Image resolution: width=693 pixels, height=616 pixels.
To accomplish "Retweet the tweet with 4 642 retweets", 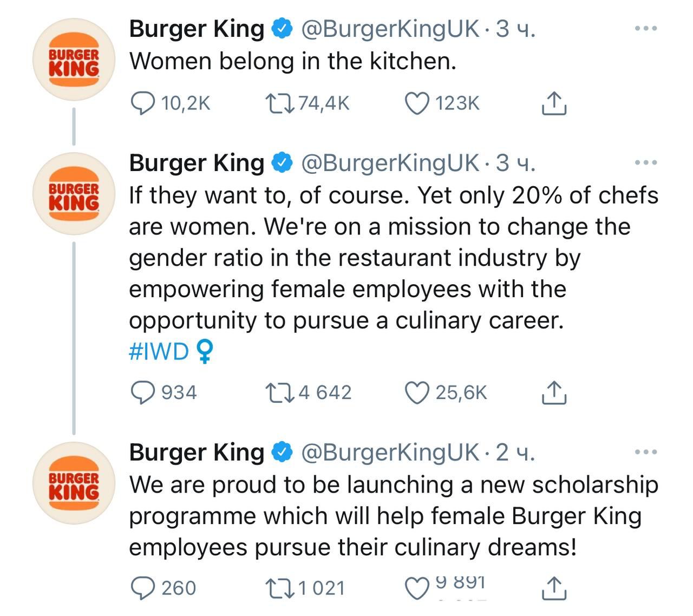I will click(x=279, y=392).
